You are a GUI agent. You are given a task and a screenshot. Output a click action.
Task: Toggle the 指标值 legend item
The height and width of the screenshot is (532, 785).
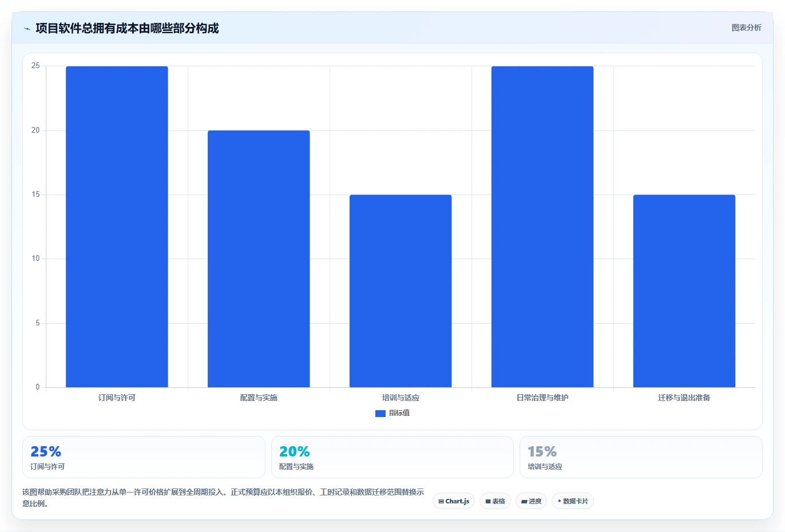point(392,413)
